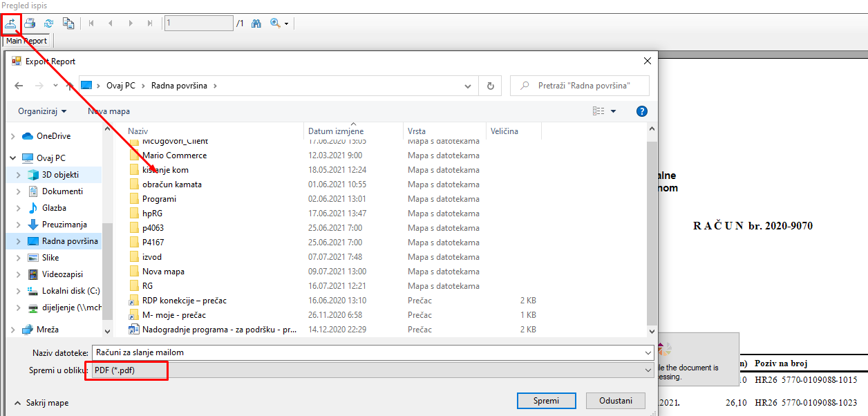Click the binoculars Find Text icon
Image resolution: width=868 pixels, height=416 pixels.
(x=256, y=23)
